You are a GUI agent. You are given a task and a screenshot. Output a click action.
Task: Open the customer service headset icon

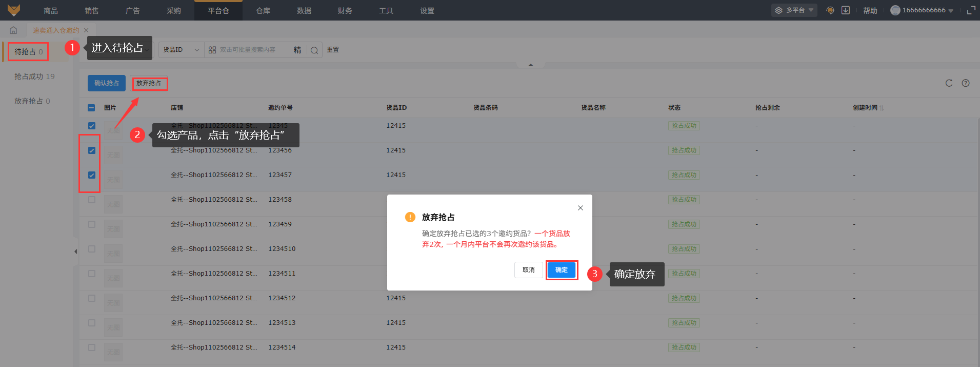tap(830, 10)
